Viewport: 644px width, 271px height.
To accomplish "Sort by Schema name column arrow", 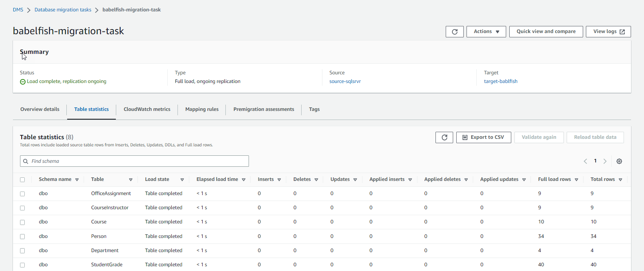I will [77, 180].
